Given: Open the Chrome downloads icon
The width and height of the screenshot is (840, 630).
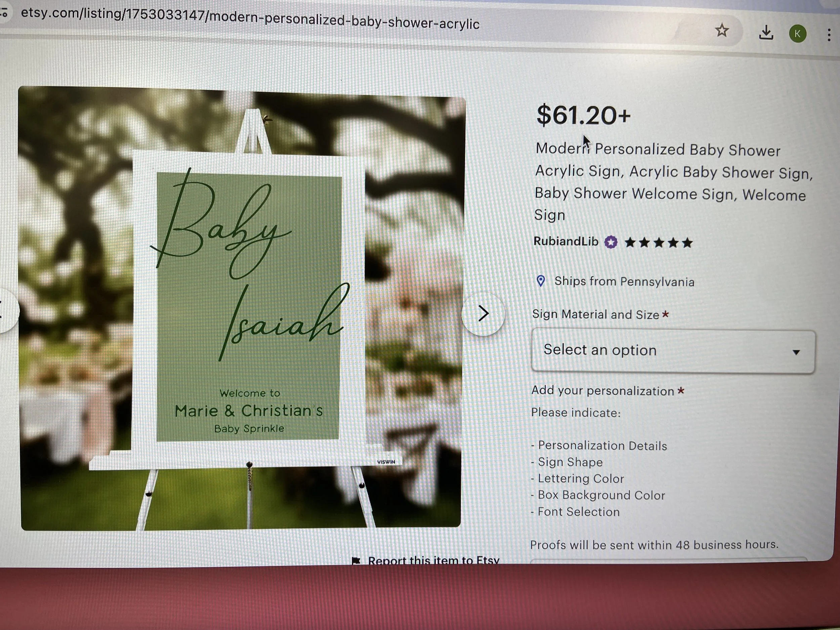Looking at the screenshot, I should pos(766,33).
